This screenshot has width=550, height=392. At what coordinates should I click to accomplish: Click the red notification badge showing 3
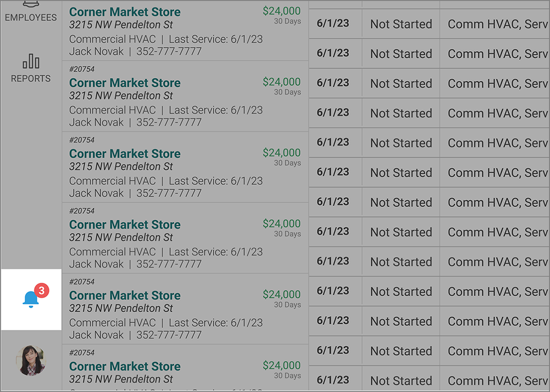point(42,290)
